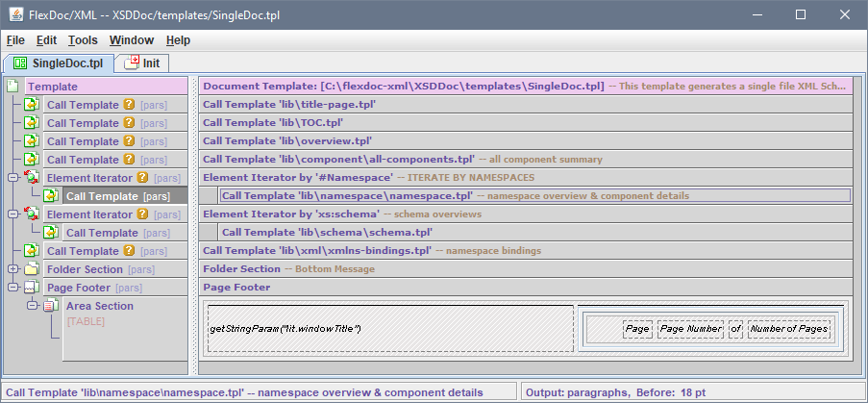Click Element Iterator icon in the 'xs:schema' row

(x=31, y=214)
